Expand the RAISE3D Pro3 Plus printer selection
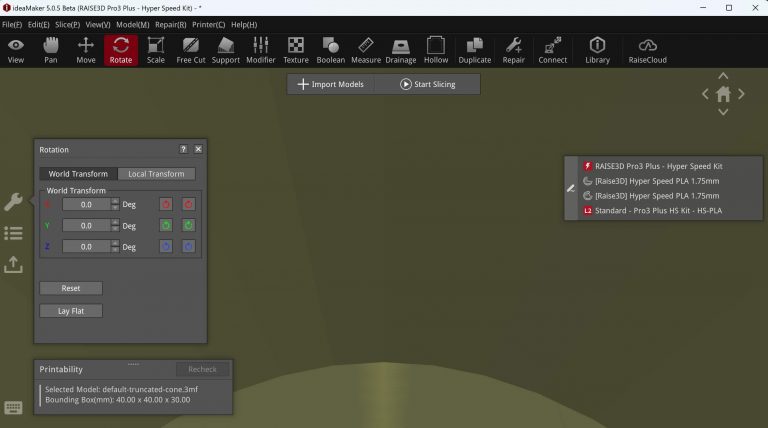This screenshot has width=768, height=428. (x=658, y=166)
